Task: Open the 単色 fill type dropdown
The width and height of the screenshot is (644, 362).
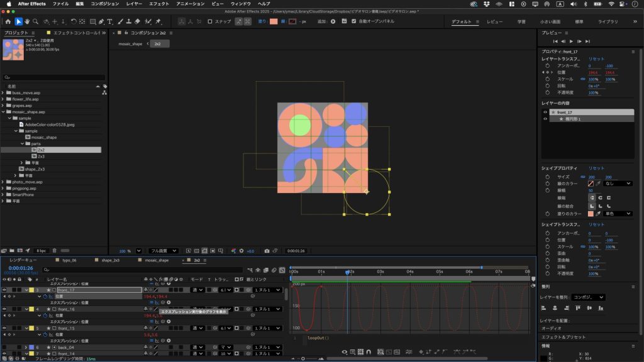Action: click(x=617, y=214)
